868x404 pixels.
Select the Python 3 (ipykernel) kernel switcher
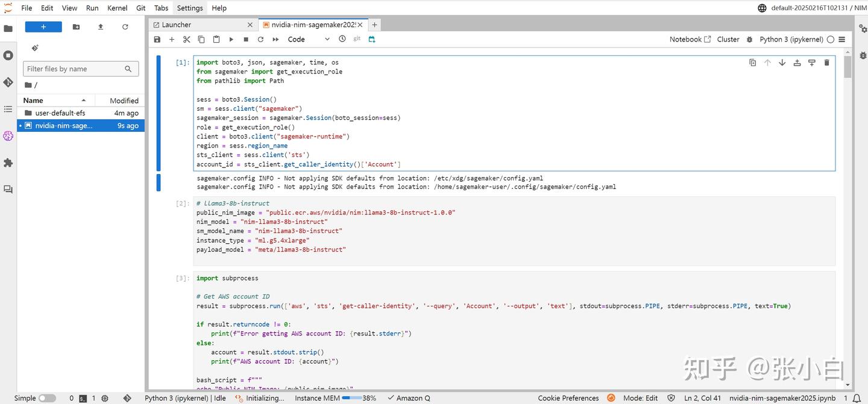coord(791,39)
